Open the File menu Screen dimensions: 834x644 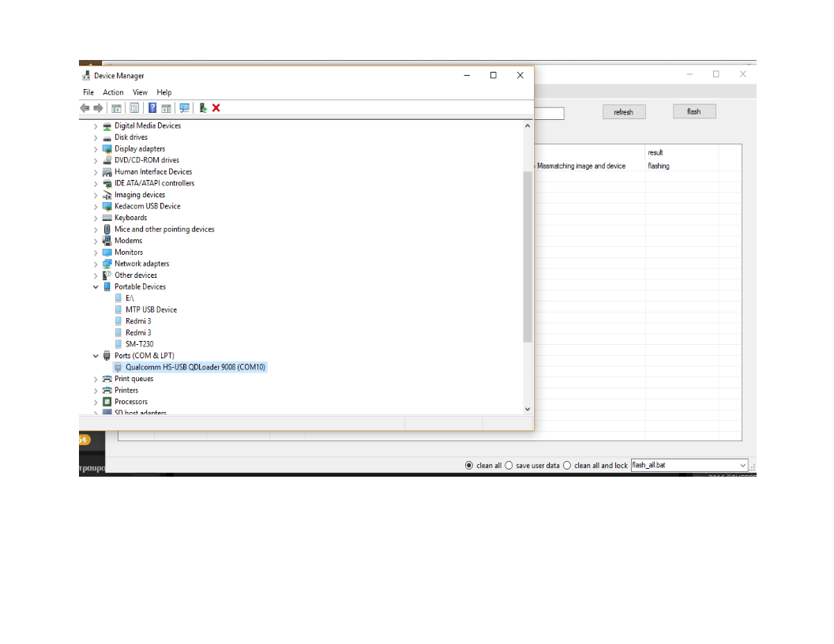(x=88, y=92)
